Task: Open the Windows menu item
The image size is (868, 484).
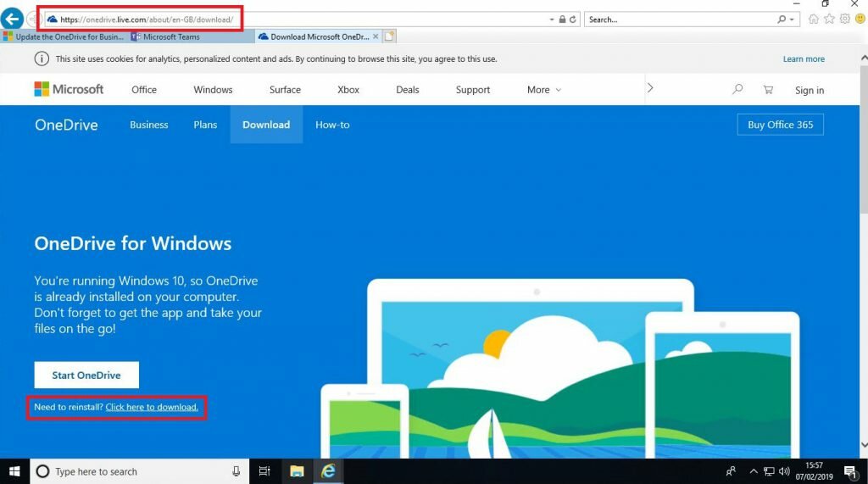Action: [x=213, y=90]
